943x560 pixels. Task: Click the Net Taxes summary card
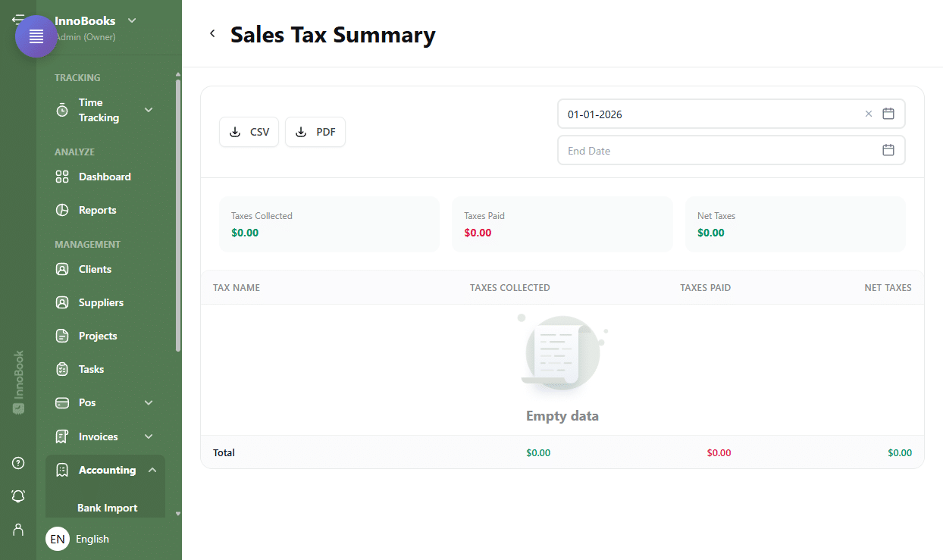click(x=795, y=224)
